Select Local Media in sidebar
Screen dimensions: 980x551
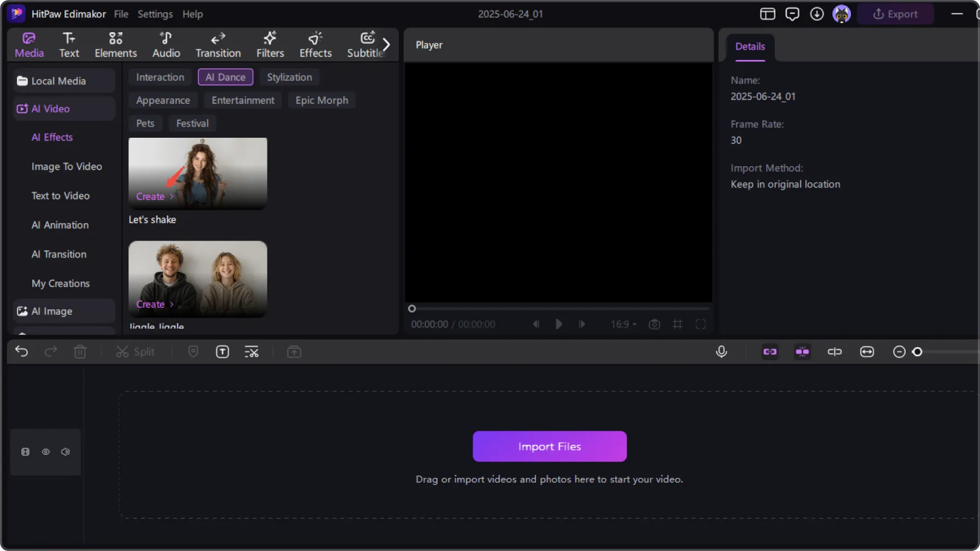pyautogui.click(x=64, y=81)
